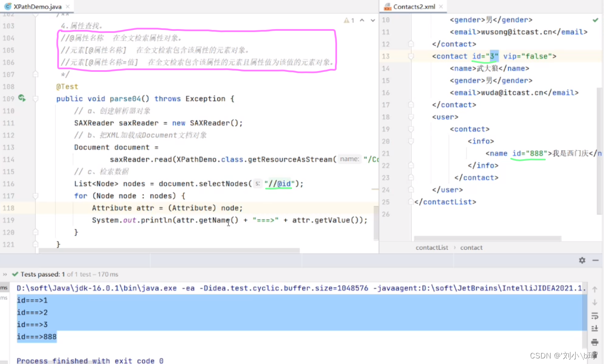Open run panel settings gear
The image size is (604, 364).
[x=582, y=260]
